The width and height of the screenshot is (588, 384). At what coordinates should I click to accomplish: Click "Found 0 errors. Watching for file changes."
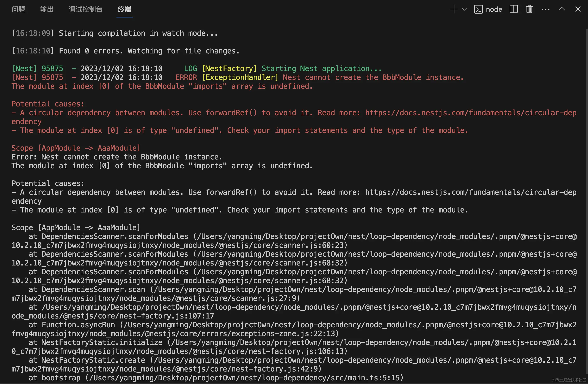click(149, 51)
